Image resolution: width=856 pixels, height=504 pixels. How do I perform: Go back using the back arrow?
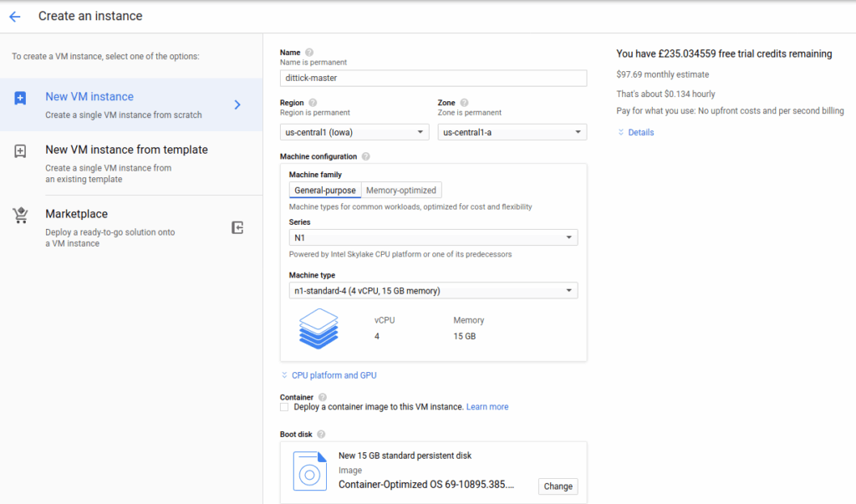[15, 17]
